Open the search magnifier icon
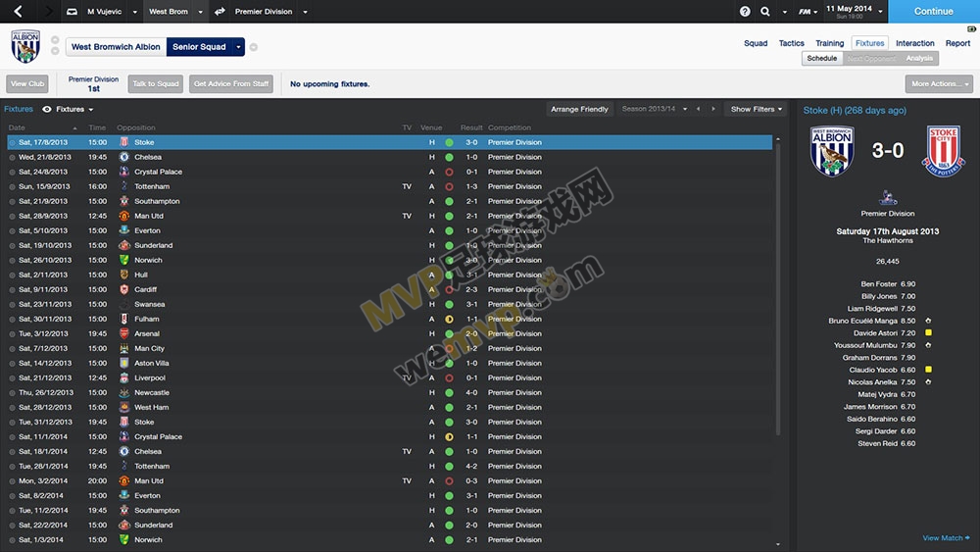Image resolution: width=980 pixels, height=552 pixels. 765,11
